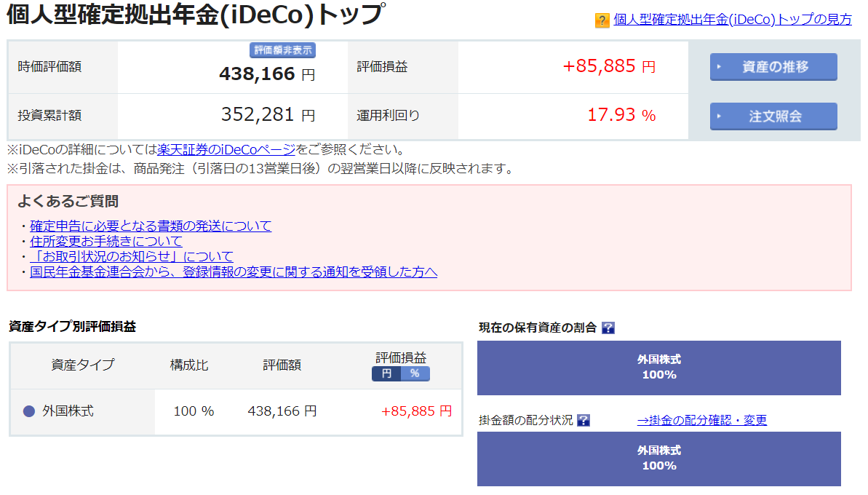Toggle the 評価額非表示 button
This screenshot has width=868, height=495.
tap(282, 50)
